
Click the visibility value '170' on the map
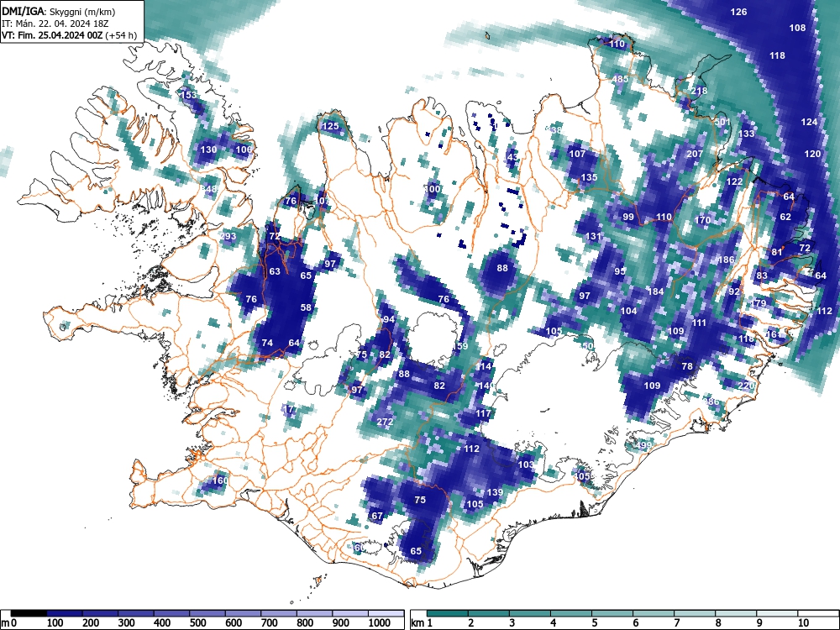point(702,220)
